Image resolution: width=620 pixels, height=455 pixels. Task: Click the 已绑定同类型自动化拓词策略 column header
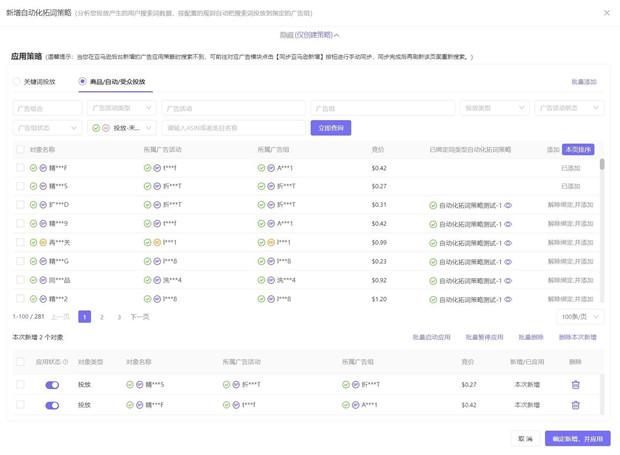(470, 149)
